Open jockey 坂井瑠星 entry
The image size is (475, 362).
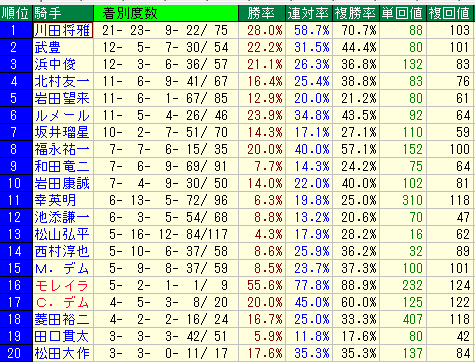[62, 132]
